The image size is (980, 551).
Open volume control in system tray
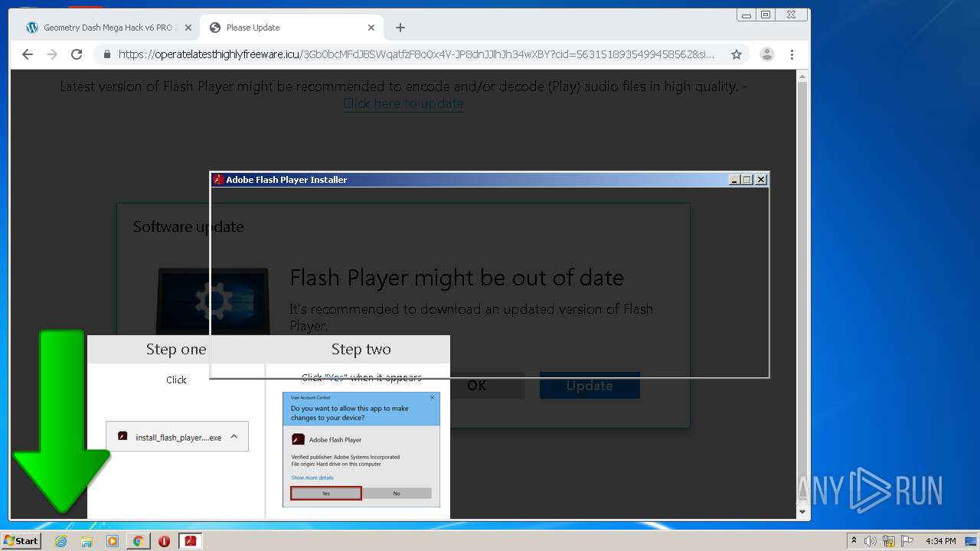(871, 541)
